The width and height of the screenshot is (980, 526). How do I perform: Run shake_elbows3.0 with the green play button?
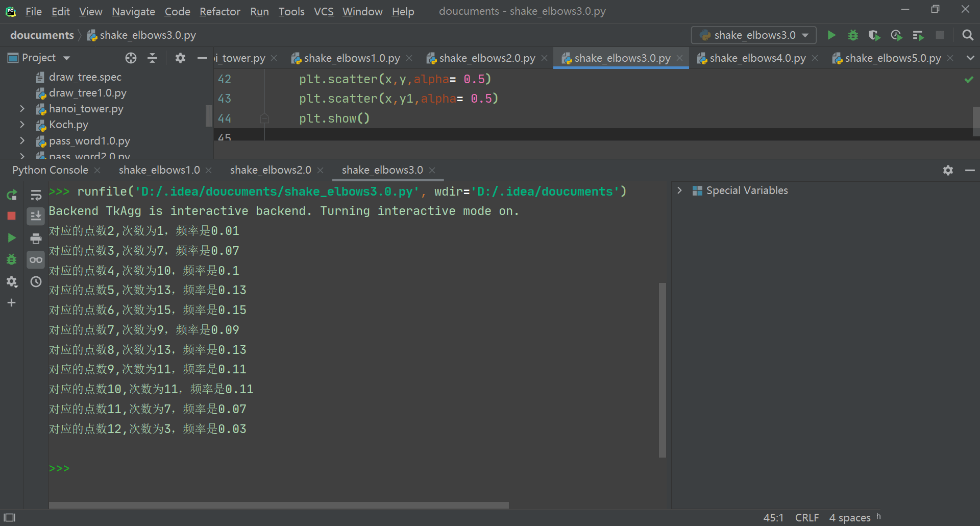click(831, 35)
